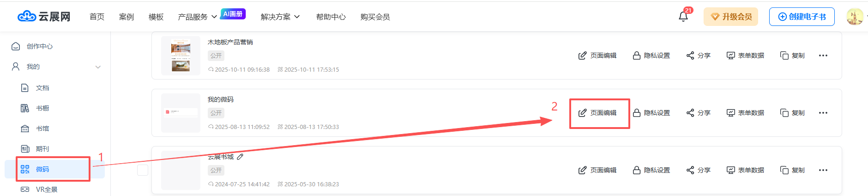
Task: Copy the 我的微码 item
Action: click(x=792, y=113)
